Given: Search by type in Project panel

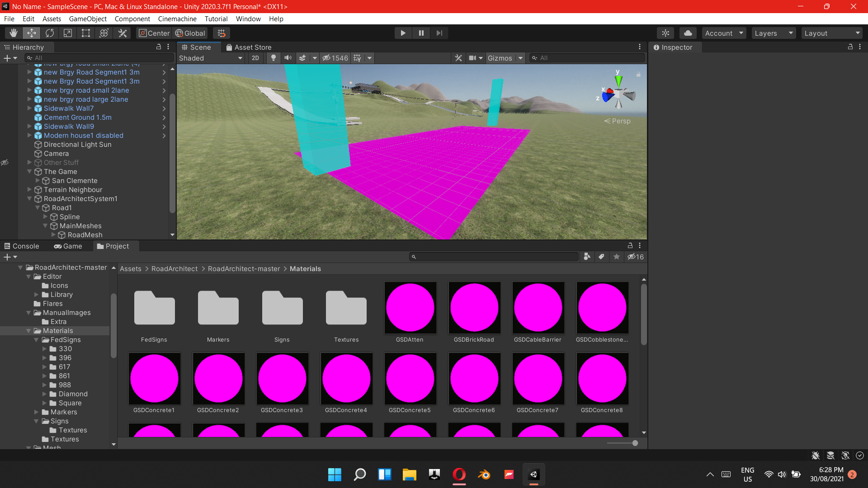Looking at the screenshot, I should coord(587,257).
